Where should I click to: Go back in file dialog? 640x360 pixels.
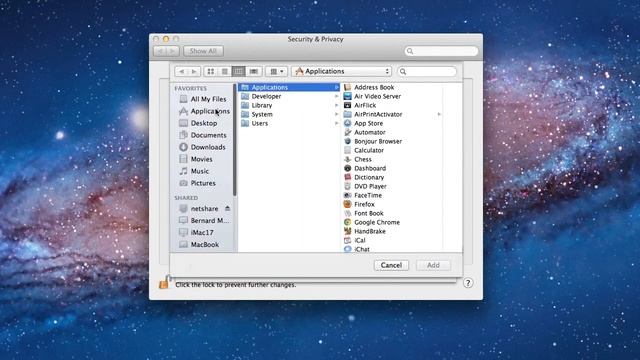[181, 71]
